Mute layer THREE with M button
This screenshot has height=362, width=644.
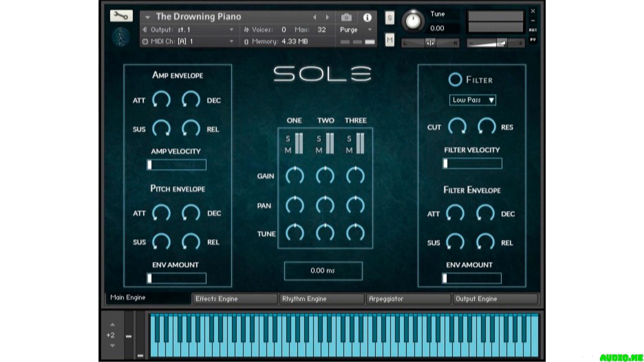349,150
